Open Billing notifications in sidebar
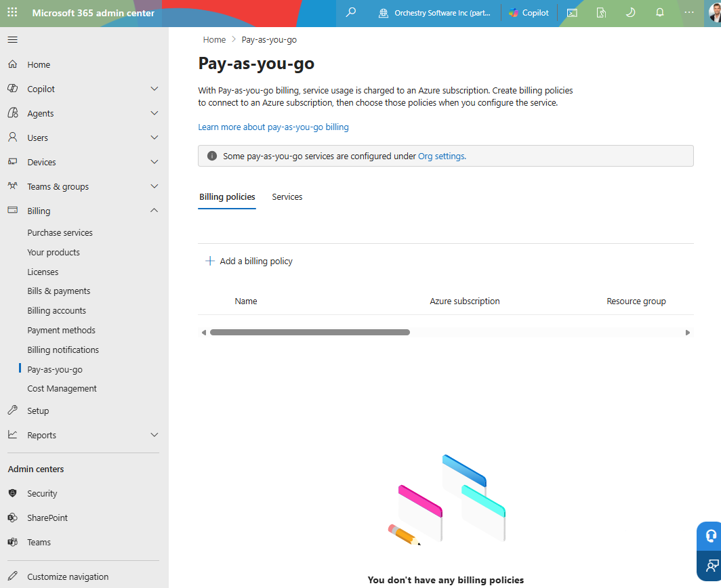721x588 pixels. [x=63, y=350]
